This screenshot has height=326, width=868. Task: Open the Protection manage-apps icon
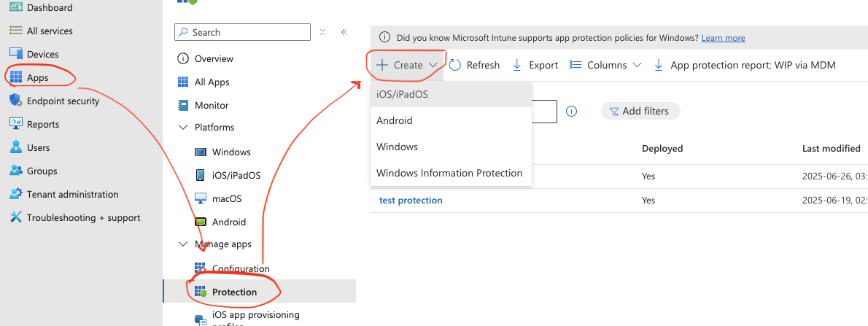coord(201,292)
